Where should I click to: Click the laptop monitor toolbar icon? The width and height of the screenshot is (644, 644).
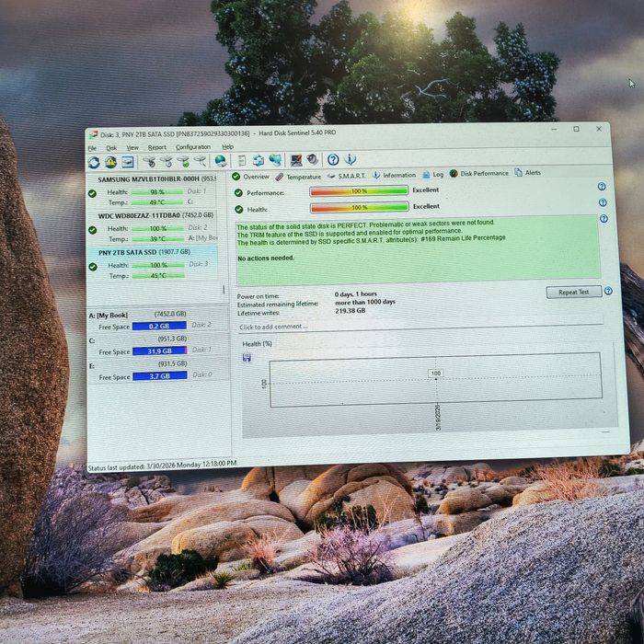pos(296,160)
